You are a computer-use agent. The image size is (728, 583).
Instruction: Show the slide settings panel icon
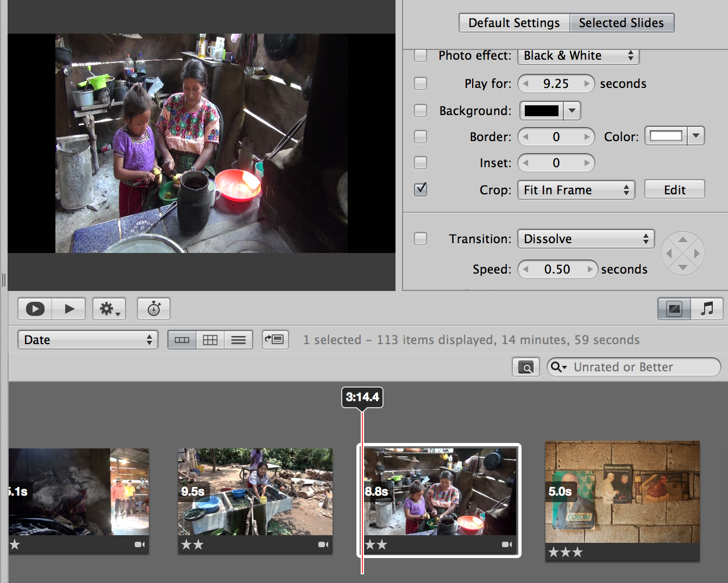point(674,309)
